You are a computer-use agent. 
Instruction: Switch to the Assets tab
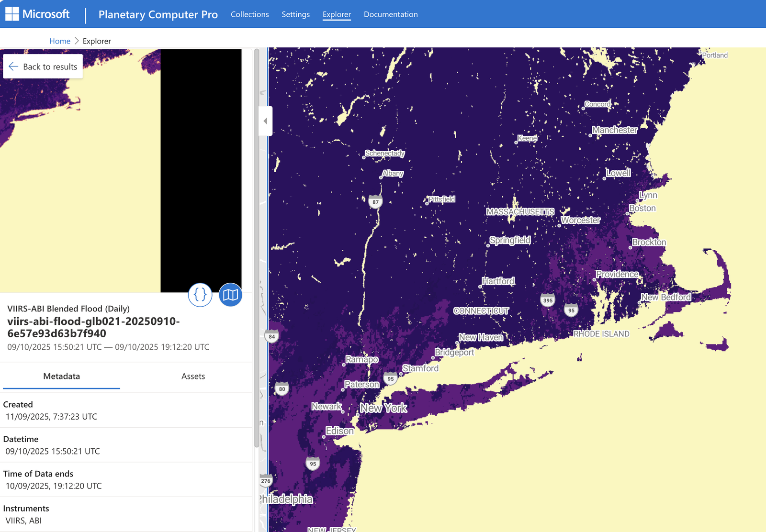tap(193, 377)
